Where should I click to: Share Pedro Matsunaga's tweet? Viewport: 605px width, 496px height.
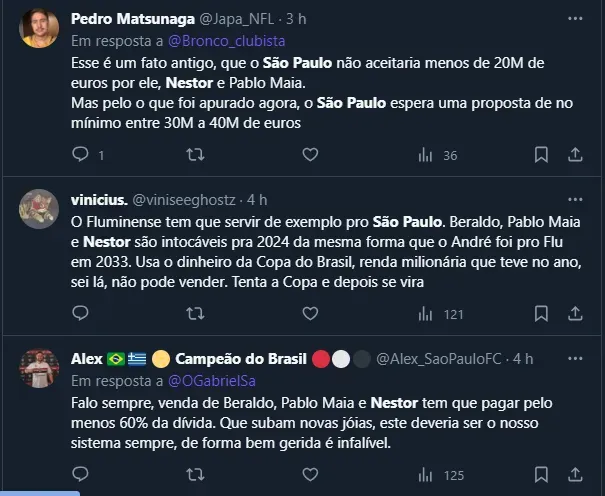(x=576, y=154)
